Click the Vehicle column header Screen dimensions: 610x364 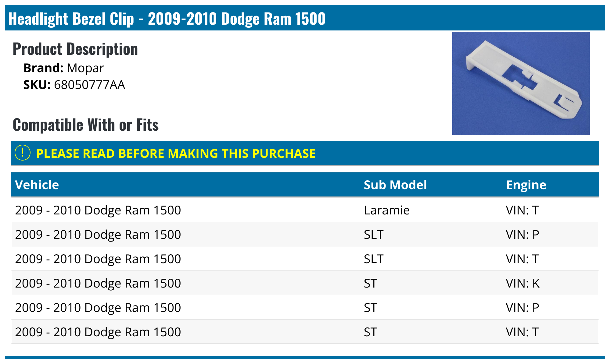coord(37,185)
